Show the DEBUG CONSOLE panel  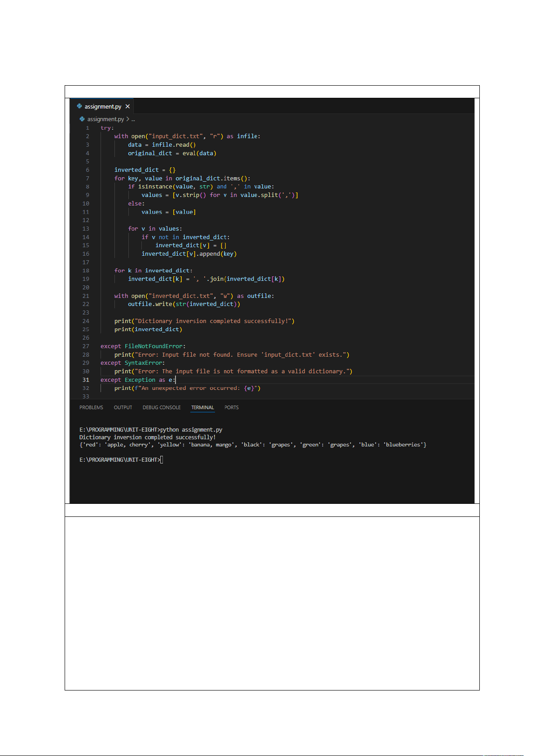(162, 407)
